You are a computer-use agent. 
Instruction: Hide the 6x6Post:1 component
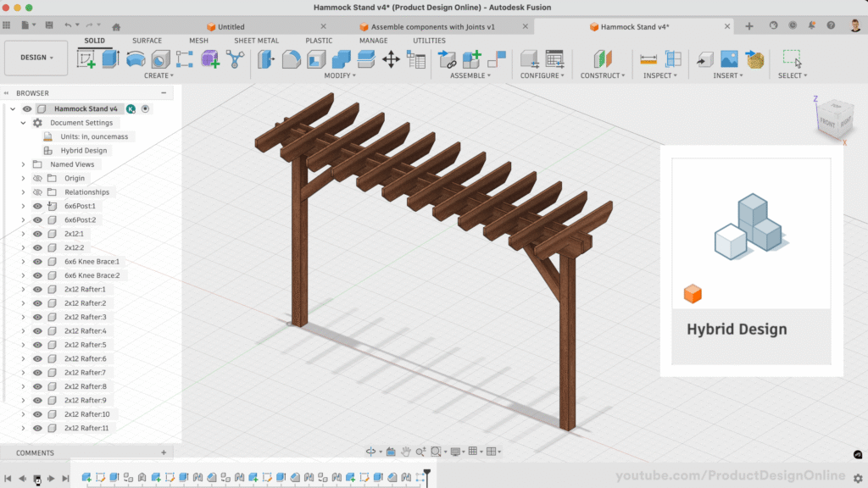point(37,206)
